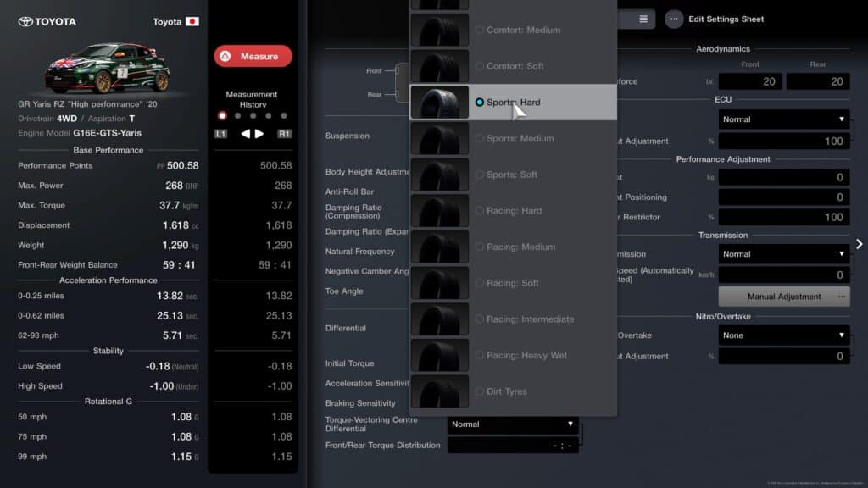The height and width of the screenshot is (488, 868).
Task: Open the ECU Normal dropdown
Action: point(783,119)
